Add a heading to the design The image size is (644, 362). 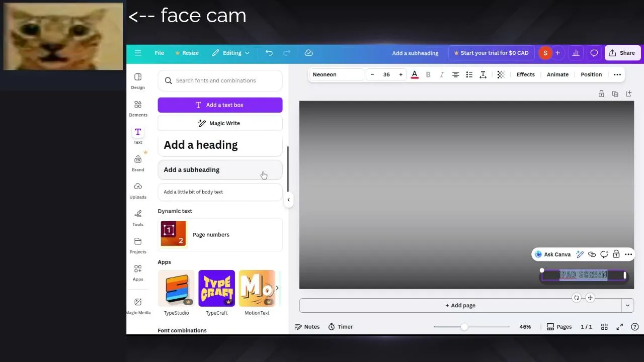pos(220,145)
